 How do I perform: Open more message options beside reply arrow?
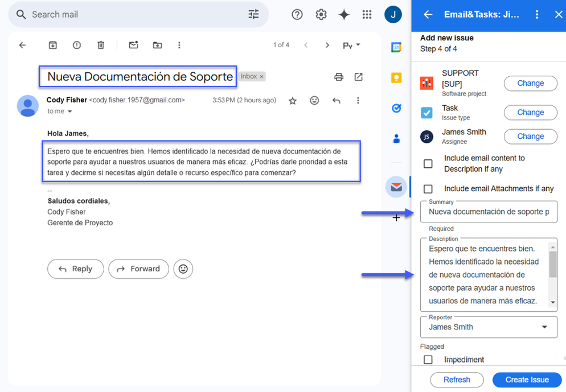358,101
